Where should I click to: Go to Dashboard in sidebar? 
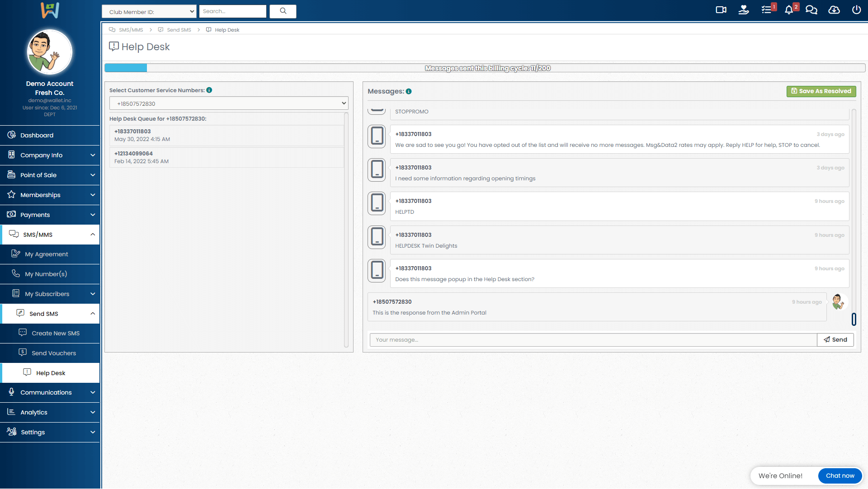(x=37, y=135)
